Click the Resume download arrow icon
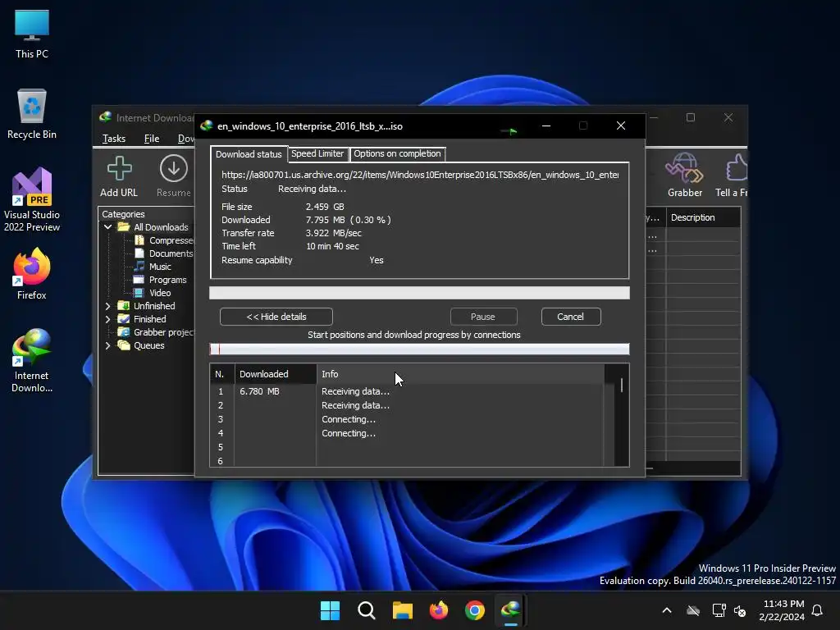Screen dimensions: 840x630 click(x=173, y=169)
